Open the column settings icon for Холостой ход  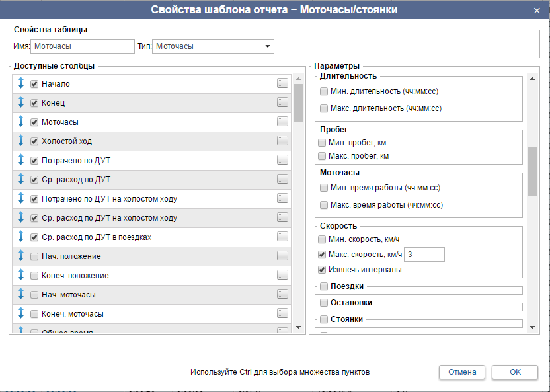click(282, 141)
